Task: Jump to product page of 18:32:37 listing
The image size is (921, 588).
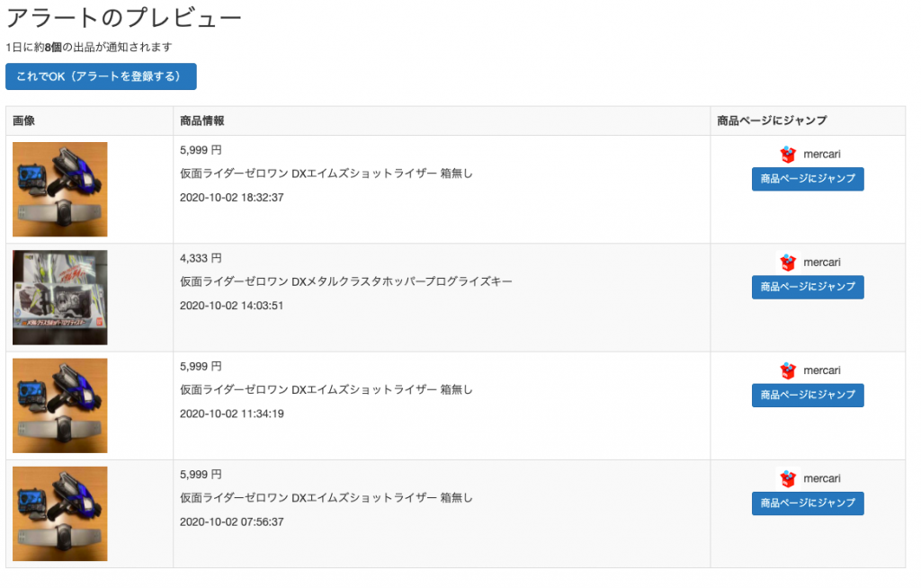Action: coord(808,179)
